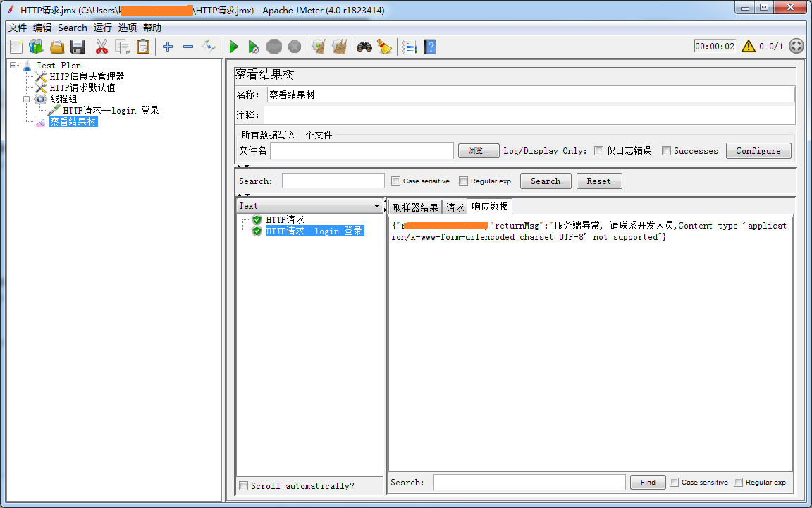
Task: Start the test with the green play icon
Action: tap(233, 47)
